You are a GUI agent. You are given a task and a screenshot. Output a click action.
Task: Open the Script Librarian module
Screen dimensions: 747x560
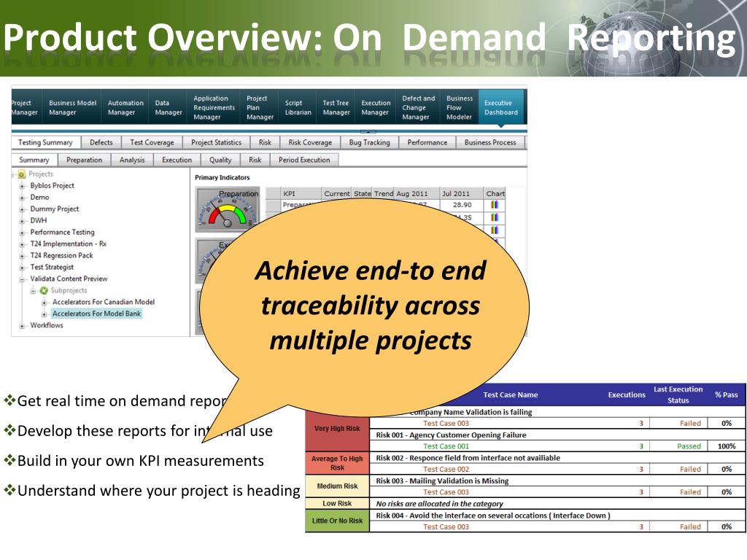(298, 108)
